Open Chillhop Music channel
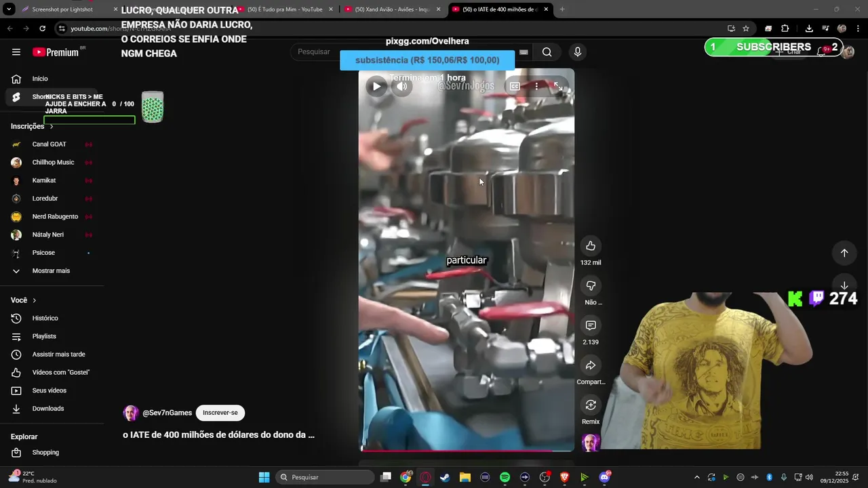 pyautogui.click(x=52, y=163)
